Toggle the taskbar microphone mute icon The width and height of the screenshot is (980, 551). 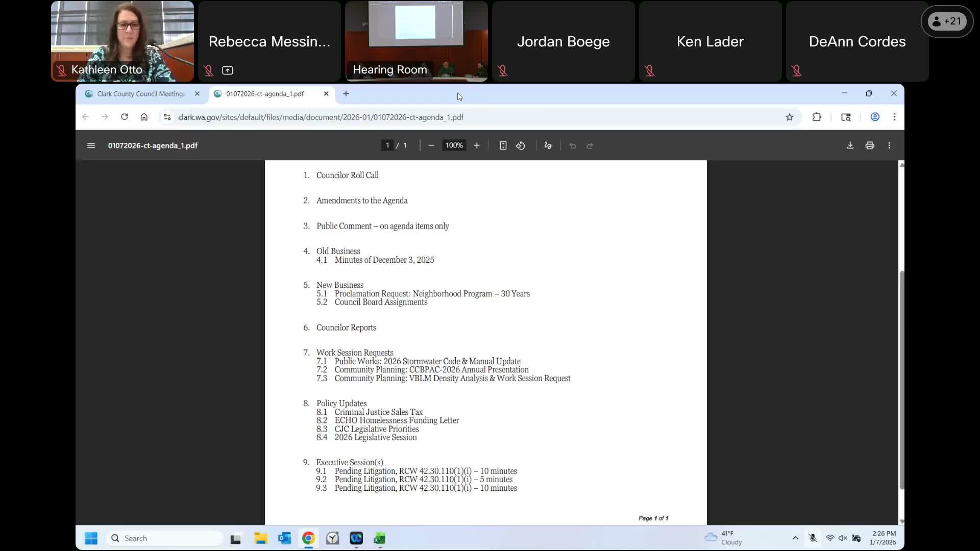(x=813, y=538)
